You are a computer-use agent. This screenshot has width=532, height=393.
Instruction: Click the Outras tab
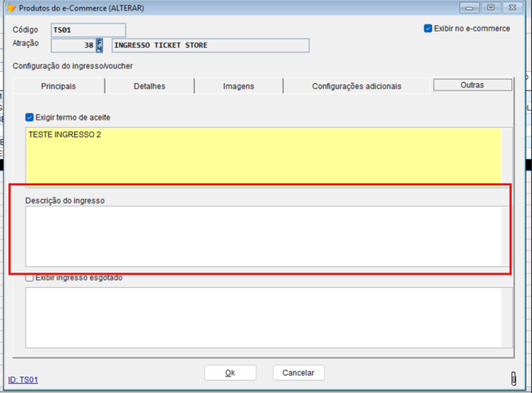[472, 85]
